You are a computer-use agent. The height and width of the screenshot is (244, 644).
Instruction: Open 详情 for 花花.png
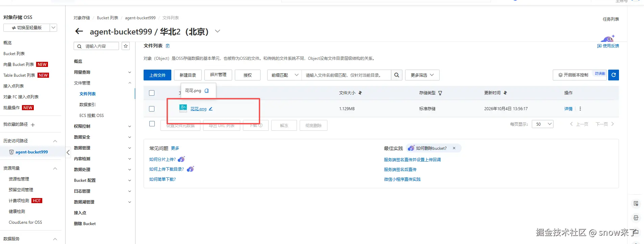(x=568, y=109)
